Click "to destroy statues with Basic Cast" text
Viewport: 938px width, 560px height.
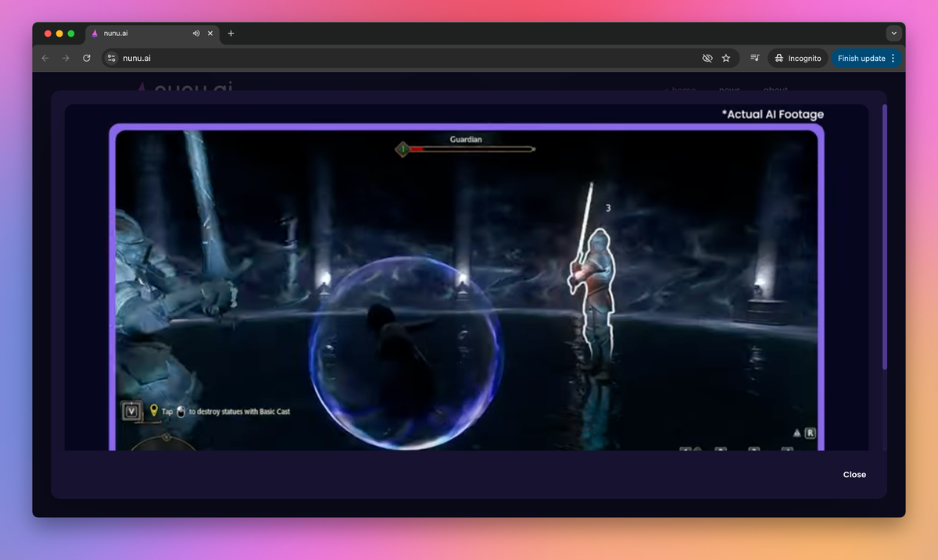(239, 412)
